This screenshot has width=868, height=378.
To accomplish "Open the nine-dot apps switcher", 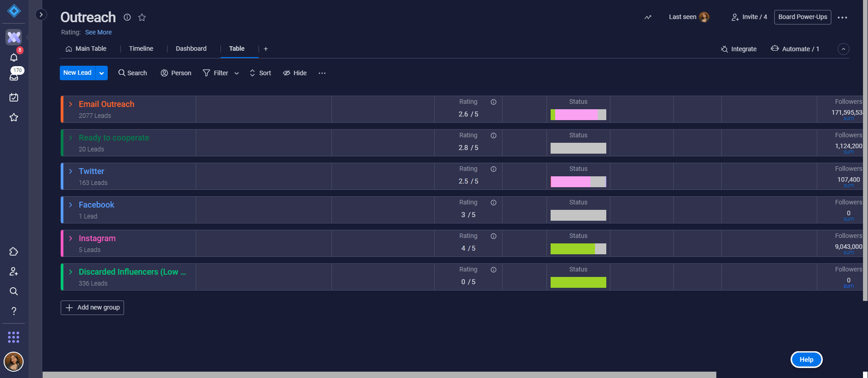I will point(14,337).
